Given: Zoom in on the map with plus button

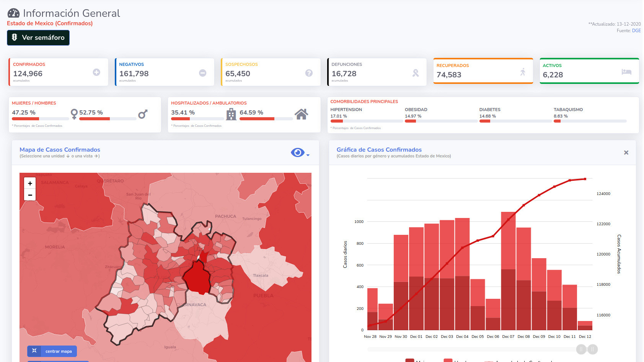Looking at the screenshot, I should (30, 183).
